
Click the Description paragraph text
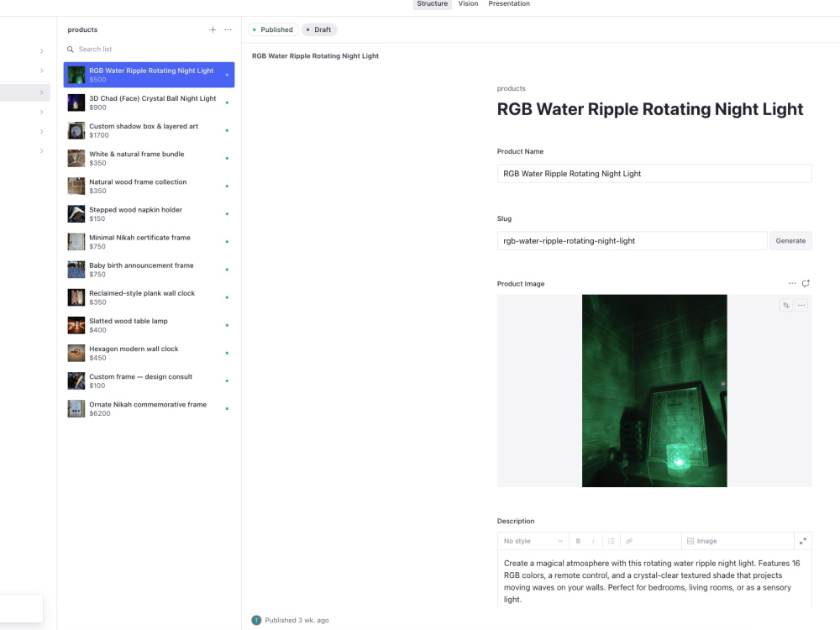tap(652, 581)
